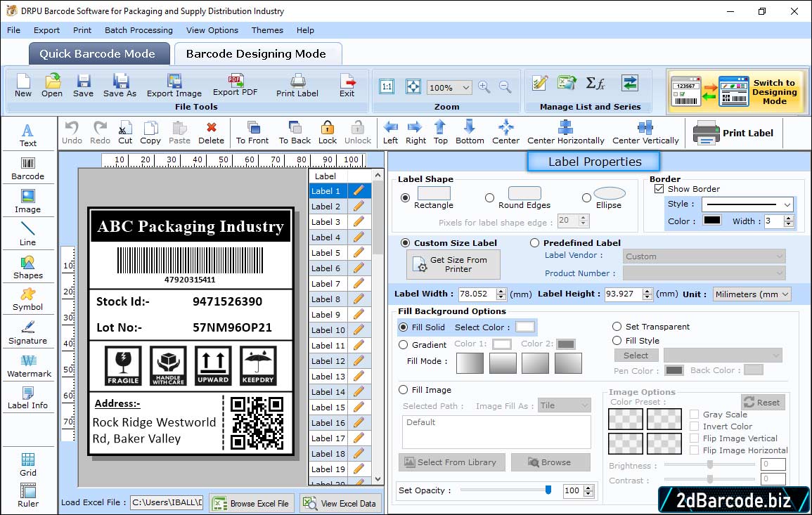The height and width of the screenshot is (515, 812).
Task: Send object To Back
Action: (295, 133)
